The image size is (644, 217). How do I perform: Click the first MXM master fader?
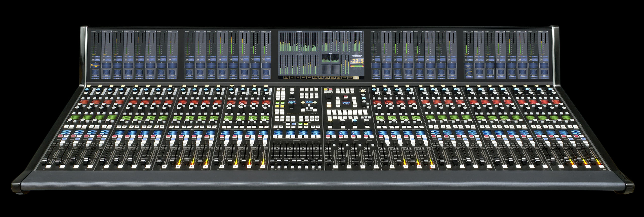[x=273, y=161]
